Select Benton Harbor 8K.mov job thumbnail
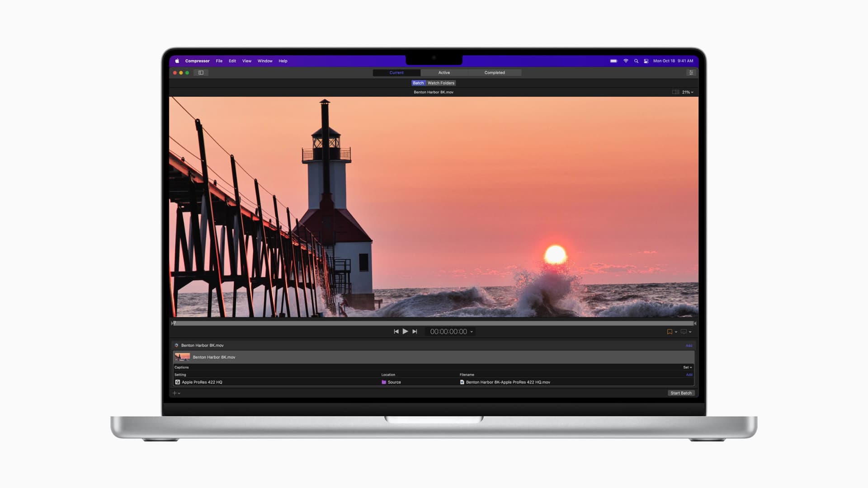 point(182,357)
